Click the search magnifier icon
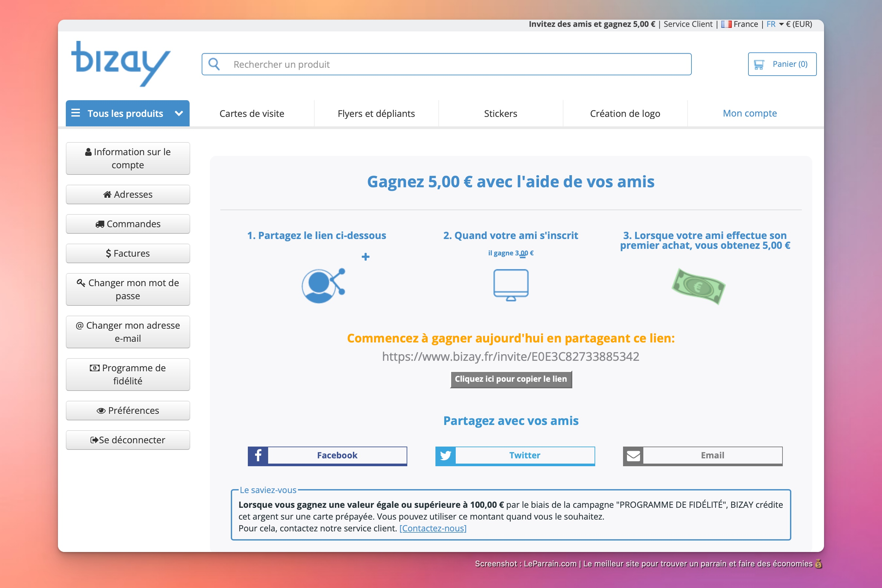Screen dimensions: 882x588 coord(214,64)
